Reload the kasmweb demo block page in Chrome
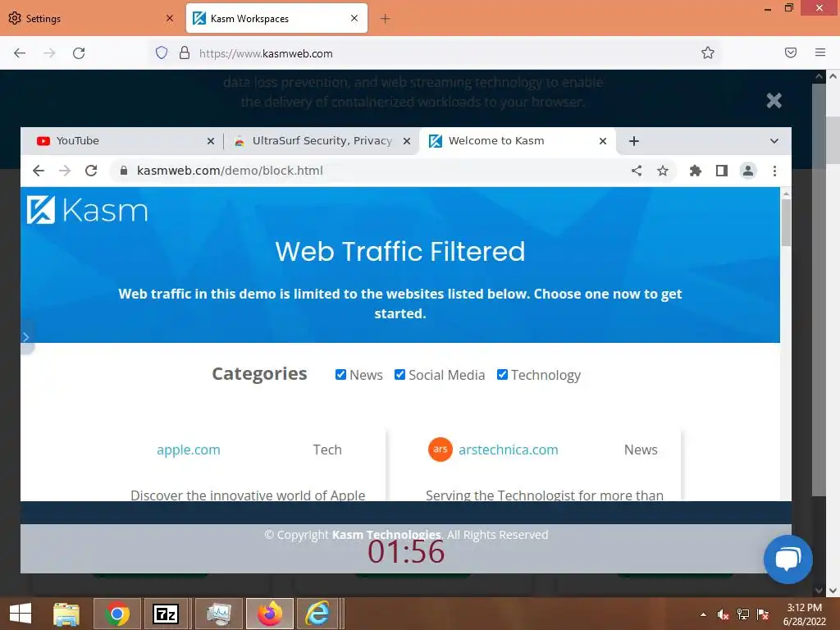The height and width of the screenshot is (630, 840). point(91,171)
